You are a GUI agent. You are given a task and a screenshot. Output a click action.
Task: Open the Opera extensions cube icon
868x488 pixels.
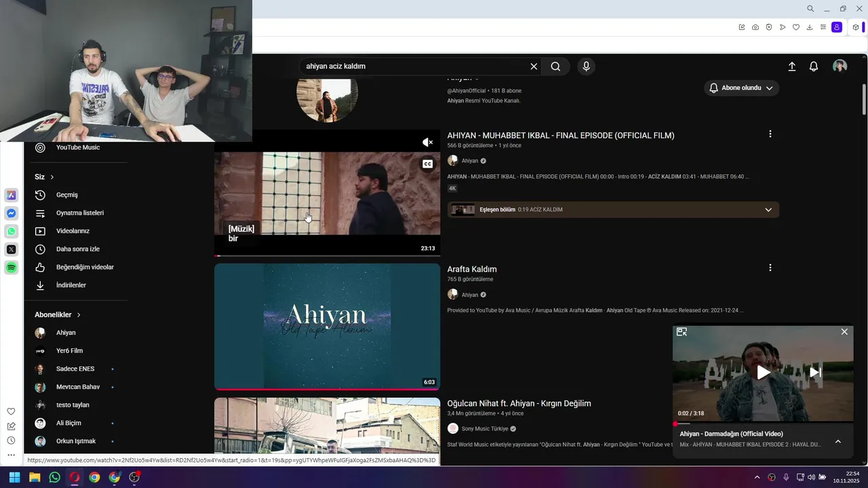coord(856,27)
